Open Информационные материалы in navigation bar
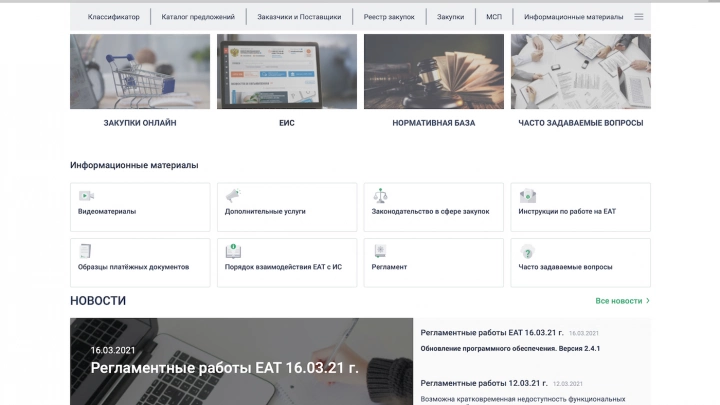720x405 pixels. tap(574, 17)
